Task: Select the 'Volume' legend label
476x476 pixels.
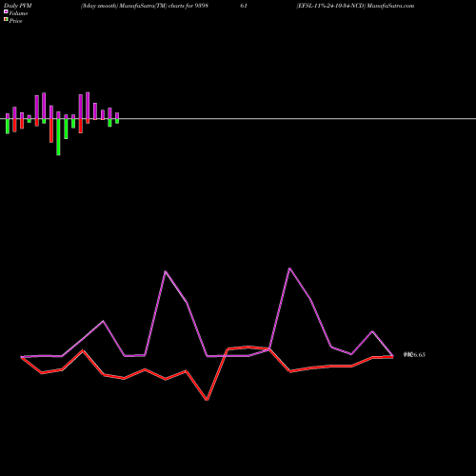Action: pos(18,13)
